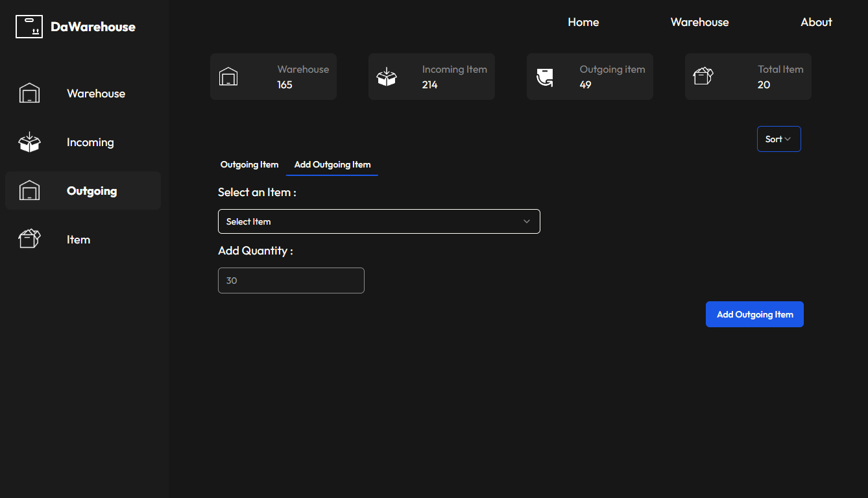Open Warehouse link in top navigation
This screenshot has width=868, height=498.
tap(699, 22)
